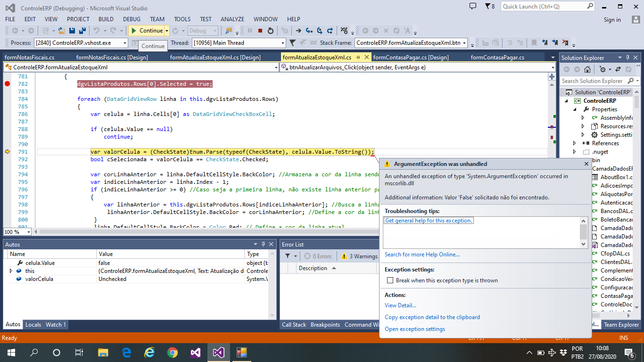Click the Step Over icon

[320, 31]
